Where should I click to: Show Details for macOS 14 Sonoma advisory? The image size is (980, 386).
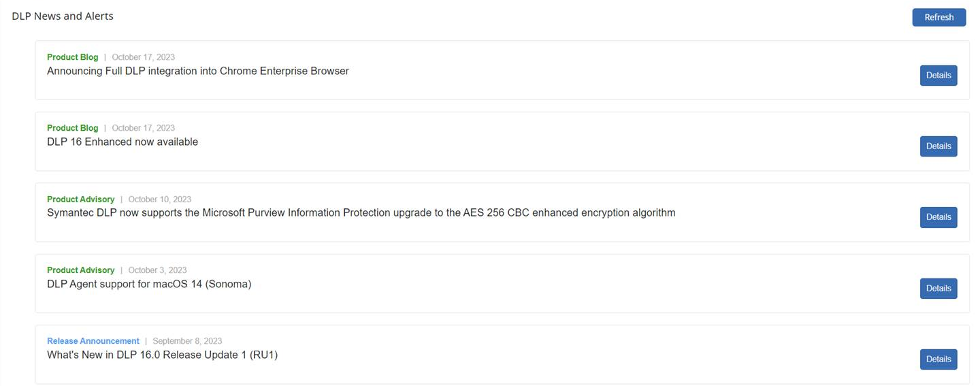point(938,289)
